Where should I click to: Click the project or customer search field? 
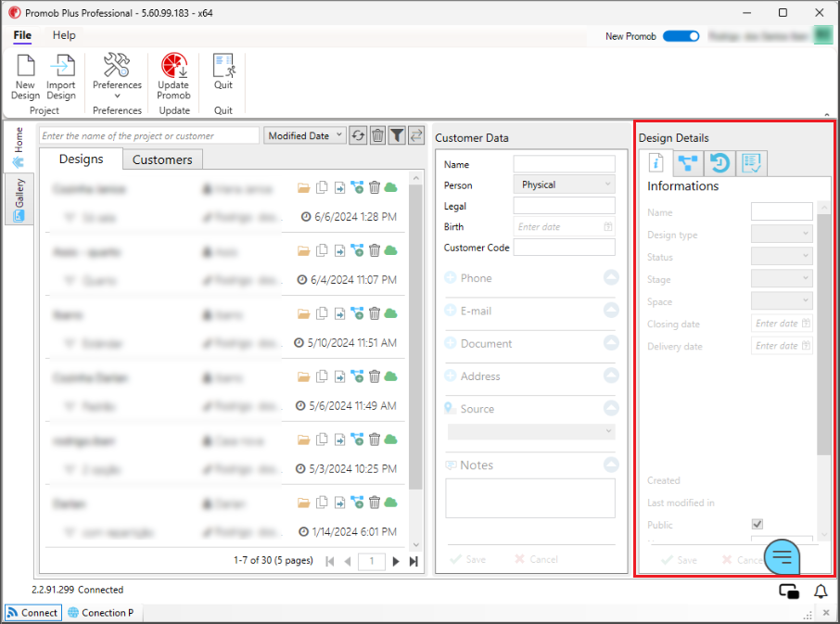pos(149,135)
